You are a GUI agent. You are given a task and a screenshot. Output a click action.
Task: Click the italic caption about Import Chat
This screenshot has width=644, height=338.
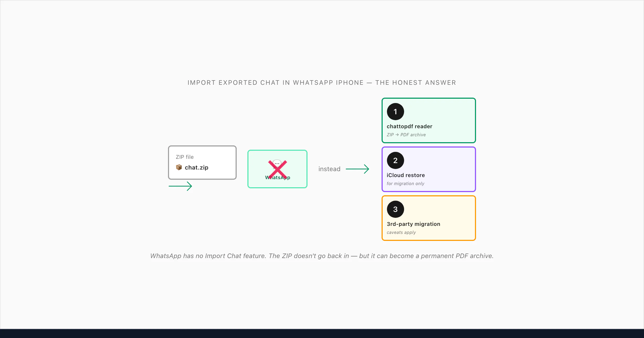tap(322, 256)
